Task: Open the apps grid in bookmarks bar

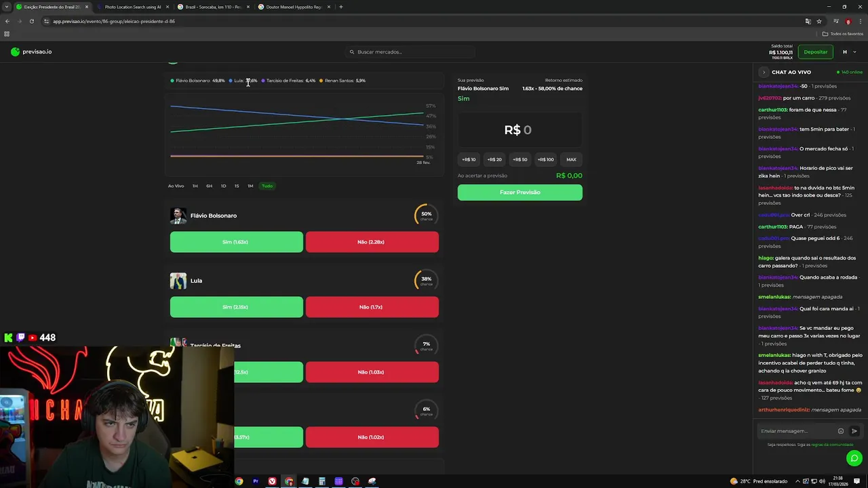Action: (x=7, y=34)
